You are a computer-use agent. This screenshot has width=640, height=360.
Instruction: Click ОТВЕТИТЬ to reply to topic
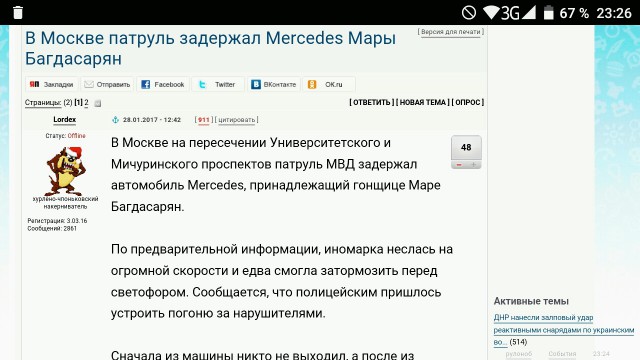pyautogui.click(x=371, y=102)
